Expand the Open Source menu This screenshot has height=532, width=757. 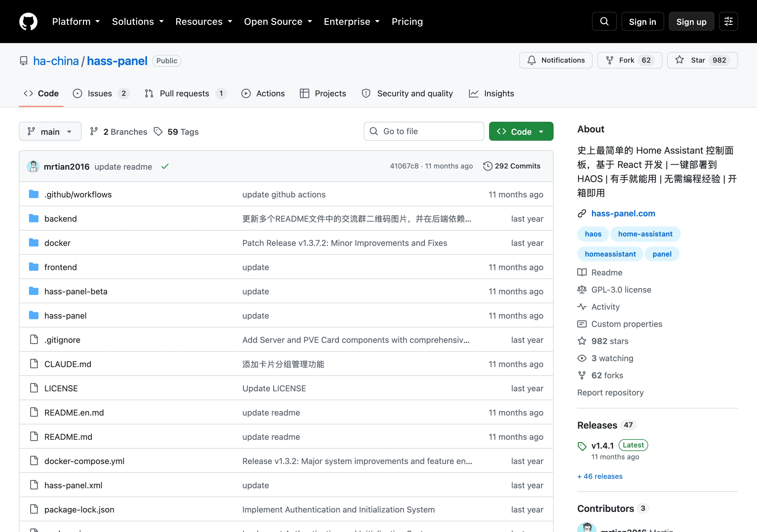click(x=278, y=21)
